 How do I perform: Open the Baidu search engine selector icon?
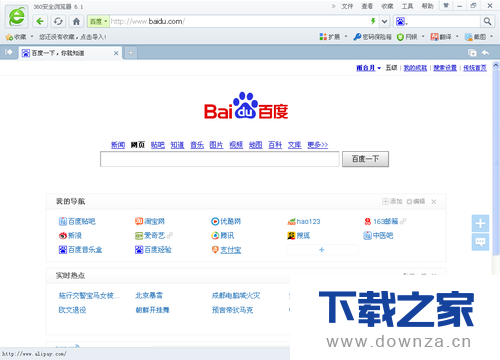point(401,22)
